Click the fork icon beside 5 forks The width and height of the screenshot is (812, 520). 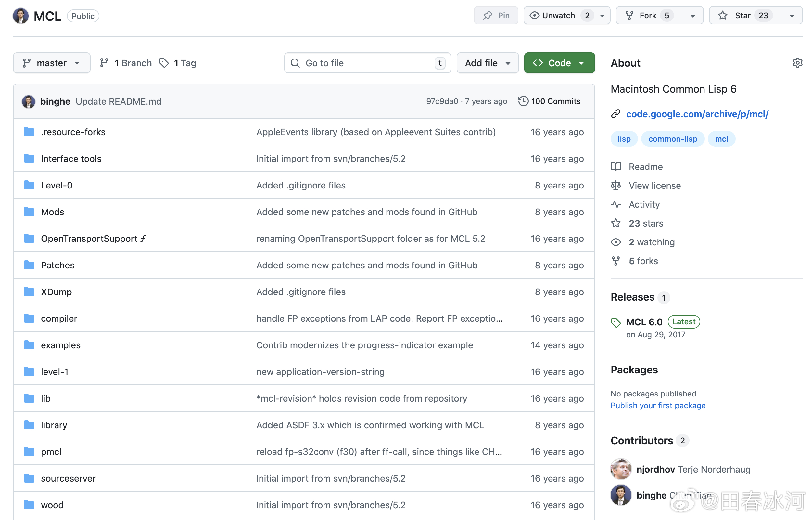616,261
